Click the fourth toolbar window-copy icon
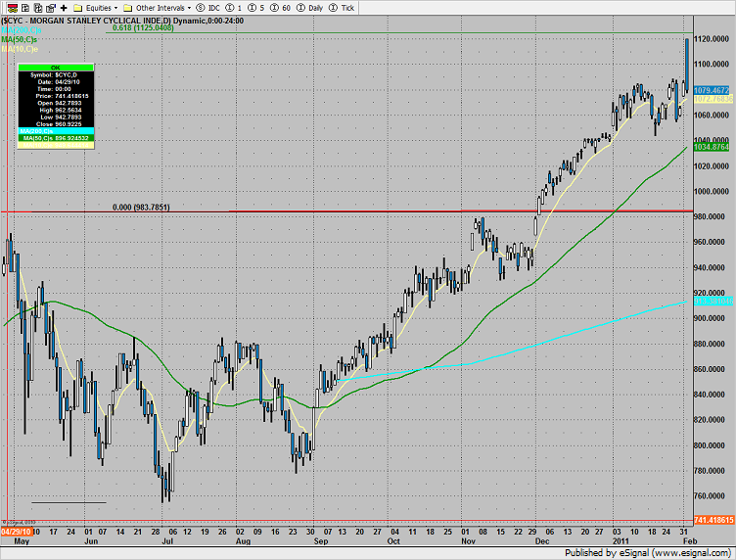This screenshot has height=560, width=736. pyautogui.click(x=51, y=8)
